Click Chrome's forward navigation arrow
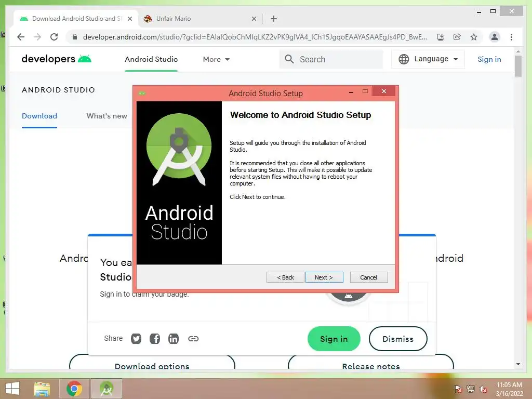The width and height of the screenshot is (532, 399). 37,37
